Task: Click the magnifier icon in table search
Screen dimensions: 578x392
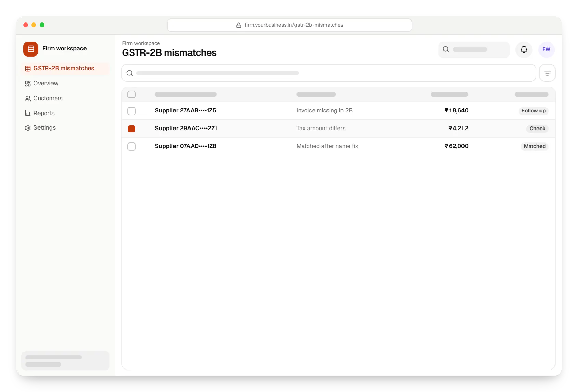Action: [130, 73]
